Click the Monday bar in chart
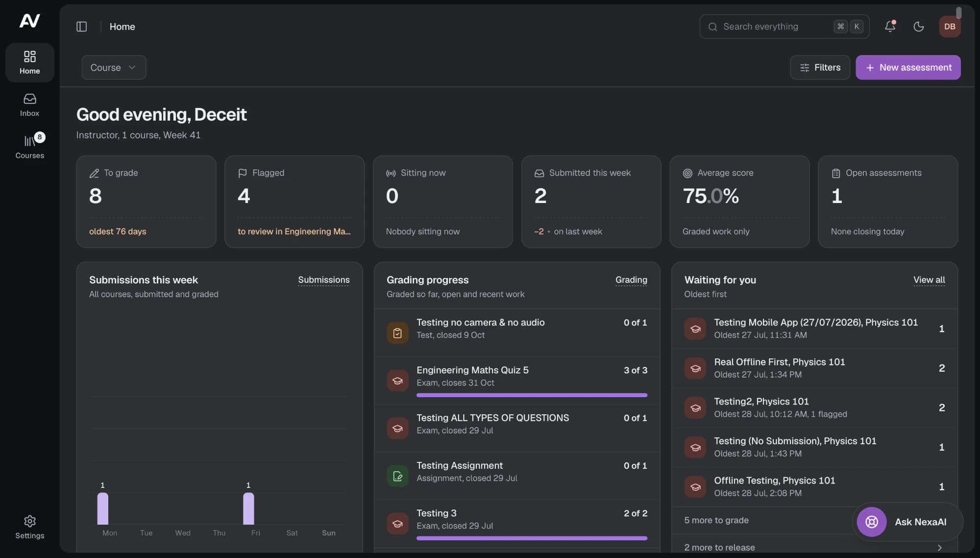The image size is (980, 558). pos(102,508)
